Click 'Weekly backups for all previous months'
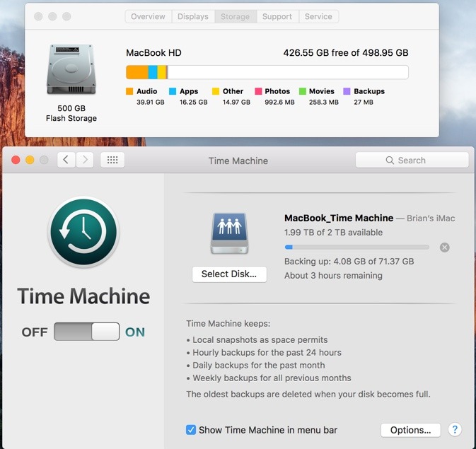This screenshot has height=449, width=476. point(272,378)
